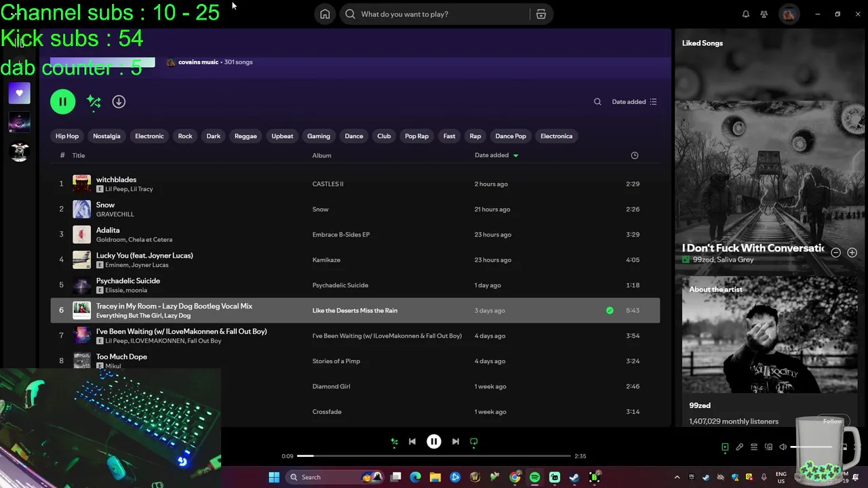Open the play queue icon
Viewport: 868px width, 488px height.
(754, 447)
